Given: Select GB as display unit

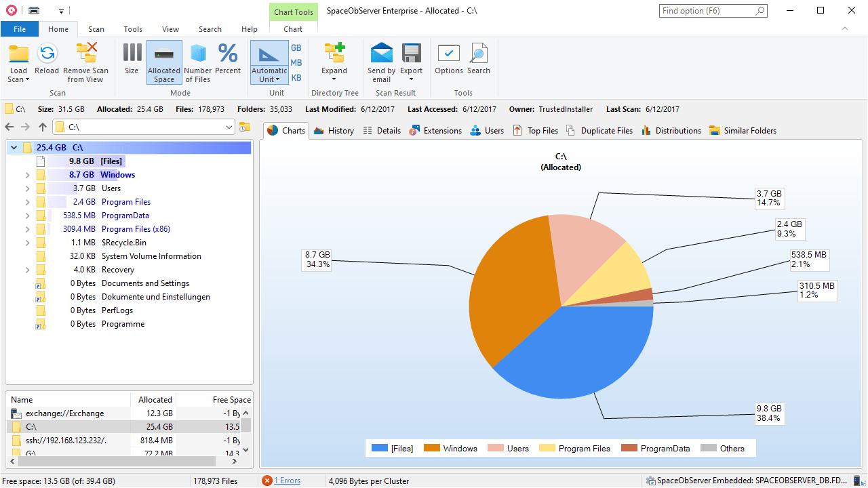Looking at the screenshot, I should point(296,48).
